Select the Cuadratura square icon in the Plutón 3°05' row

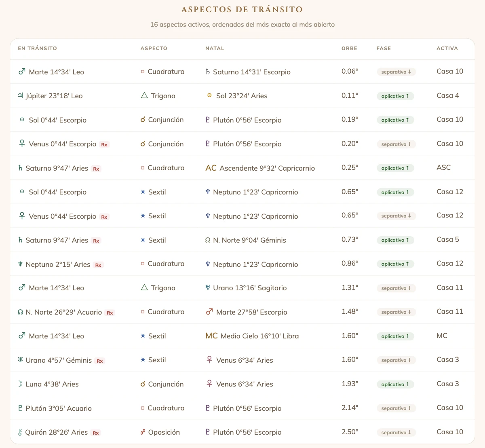tap(143, 408)
